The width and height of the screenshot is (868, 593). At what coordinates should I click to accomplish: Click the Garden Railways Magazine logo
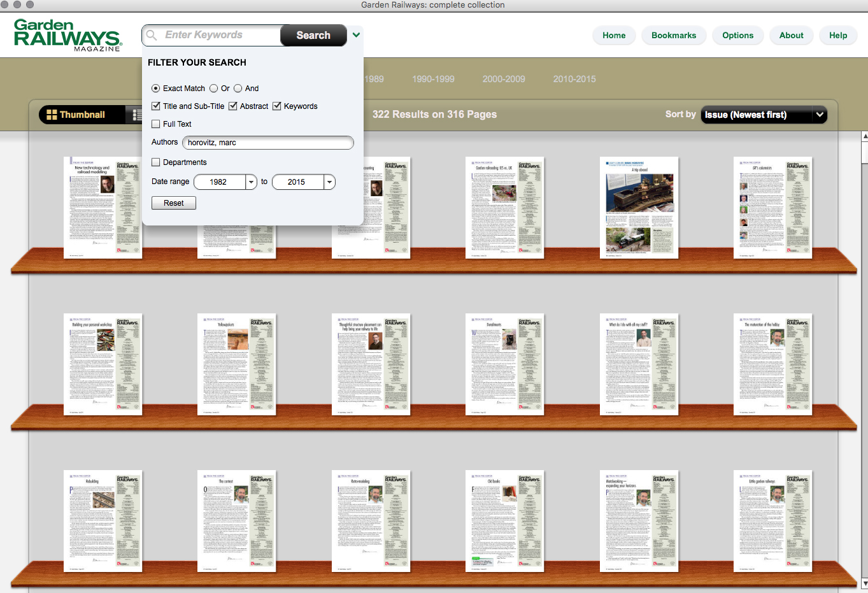(68, 35)
